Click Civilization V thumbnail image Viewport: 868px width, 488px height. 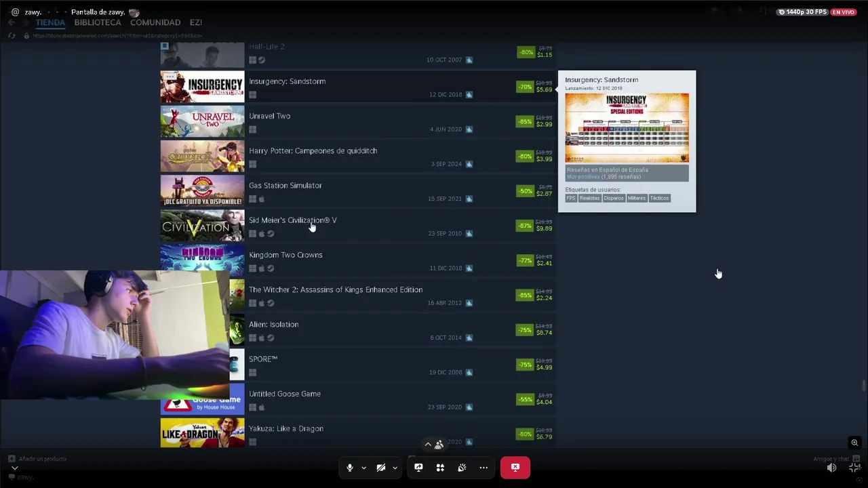click(x=202, y=226)
